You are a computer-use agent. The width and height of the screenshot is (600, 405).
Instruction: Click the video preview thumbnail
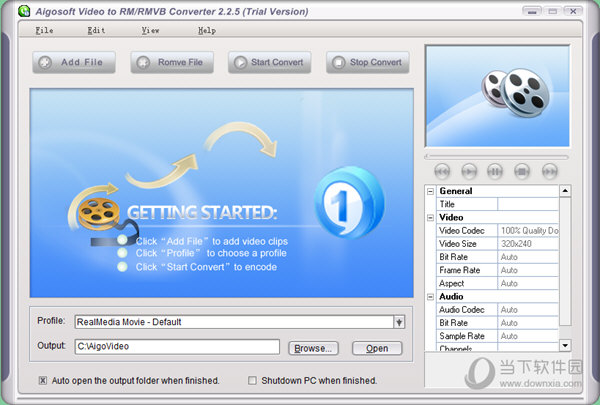pyautogui.click(x=497, y=96)
